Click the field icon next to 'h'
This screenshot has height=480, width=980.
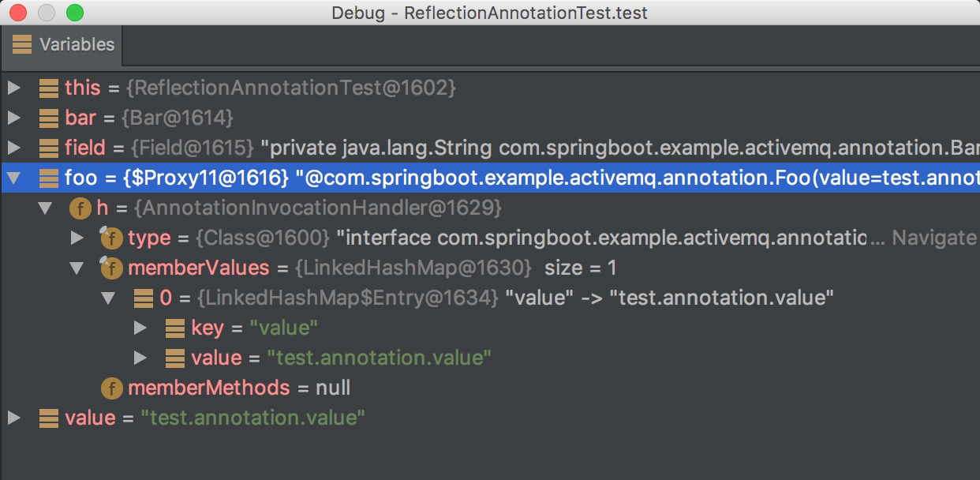pyautogui.click(x=80, y=208)
